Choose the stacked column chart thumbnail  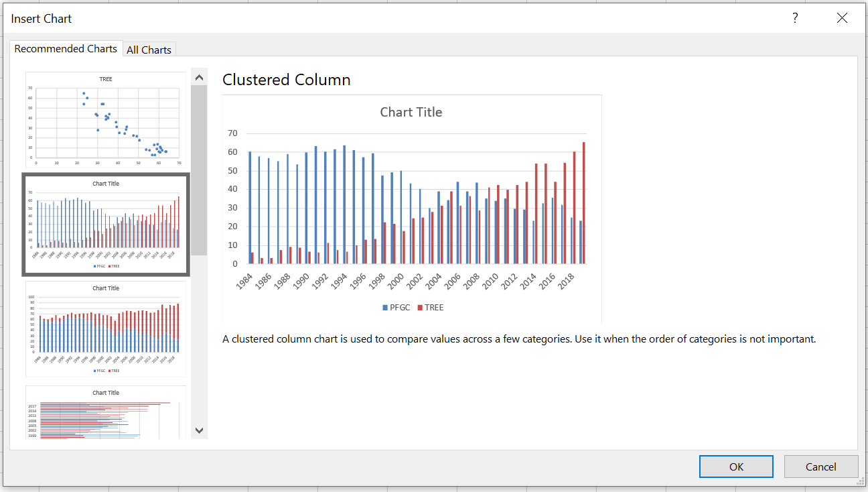pos(106,328)
